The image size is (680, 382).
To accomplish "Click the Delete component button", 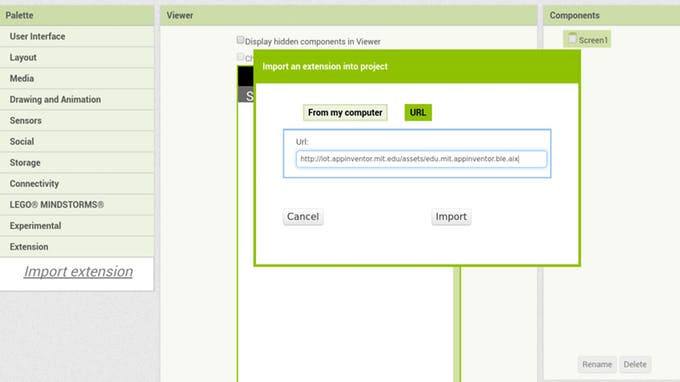I will tap(635, 364).
